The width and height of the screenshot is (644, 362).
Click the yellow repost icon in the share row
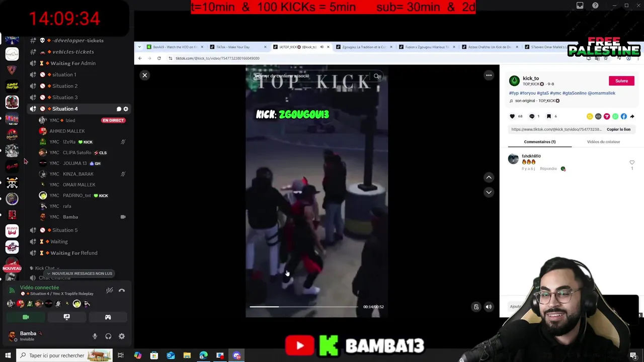[590, 116]
